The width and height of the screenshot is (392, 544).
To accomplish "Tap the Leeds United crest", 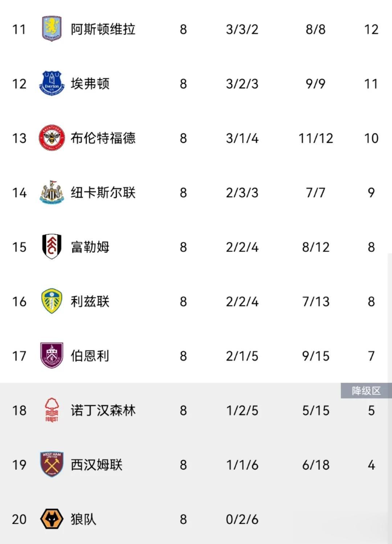I will [x=52, y=301].
